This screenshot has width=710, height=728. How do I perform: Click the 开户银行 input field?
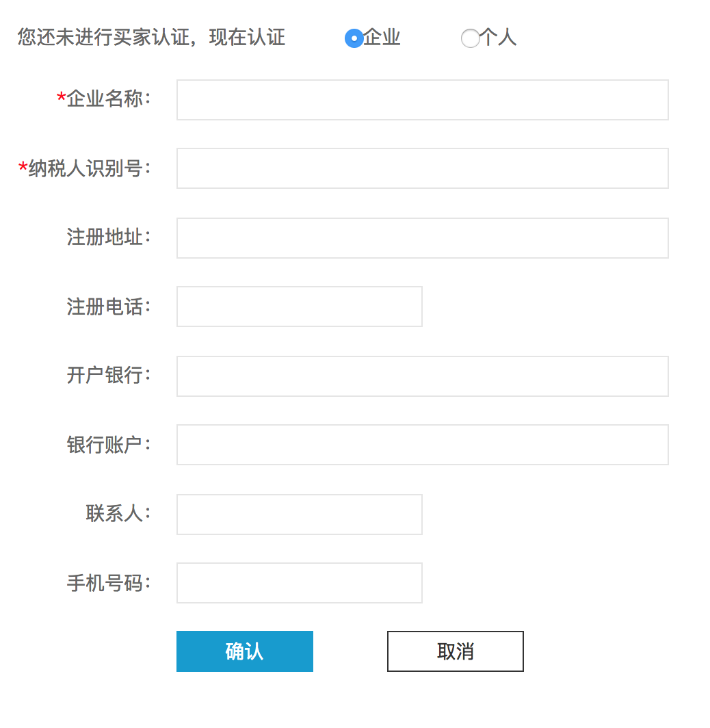pos(422,376)
